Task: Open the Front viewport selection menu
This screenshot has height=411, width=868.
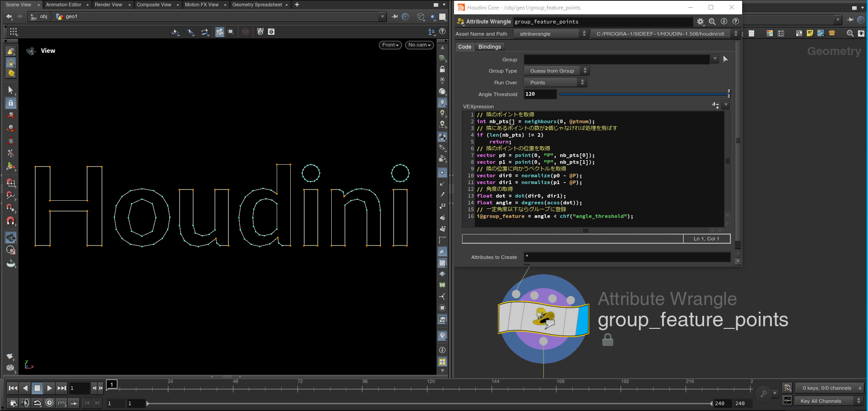Action: point(390,45)
